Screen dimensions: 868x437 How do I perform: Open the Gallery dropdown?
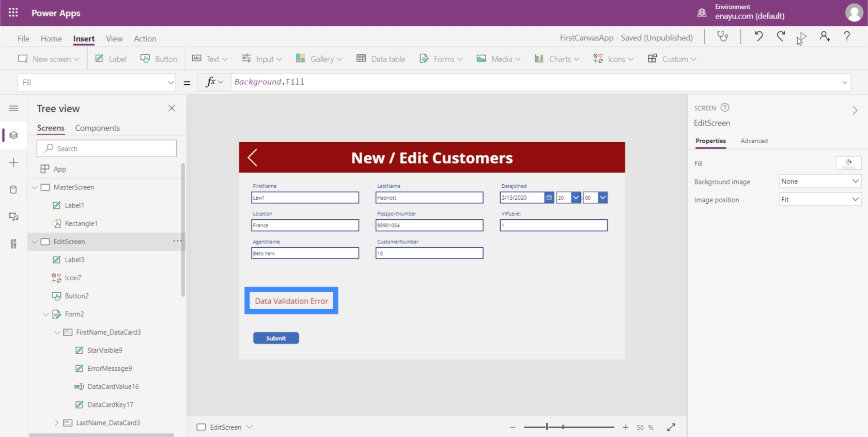pos(319,59)
